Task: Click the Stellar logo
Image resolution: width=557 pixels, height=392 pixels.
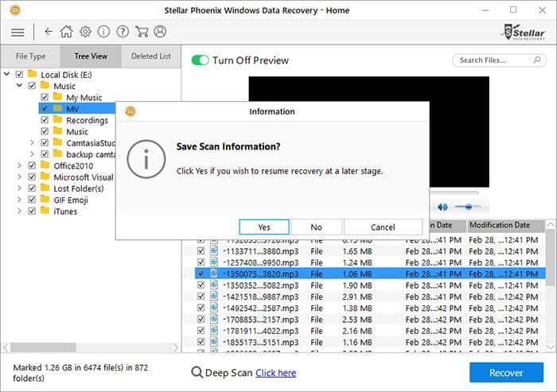Action: point(523,33)
